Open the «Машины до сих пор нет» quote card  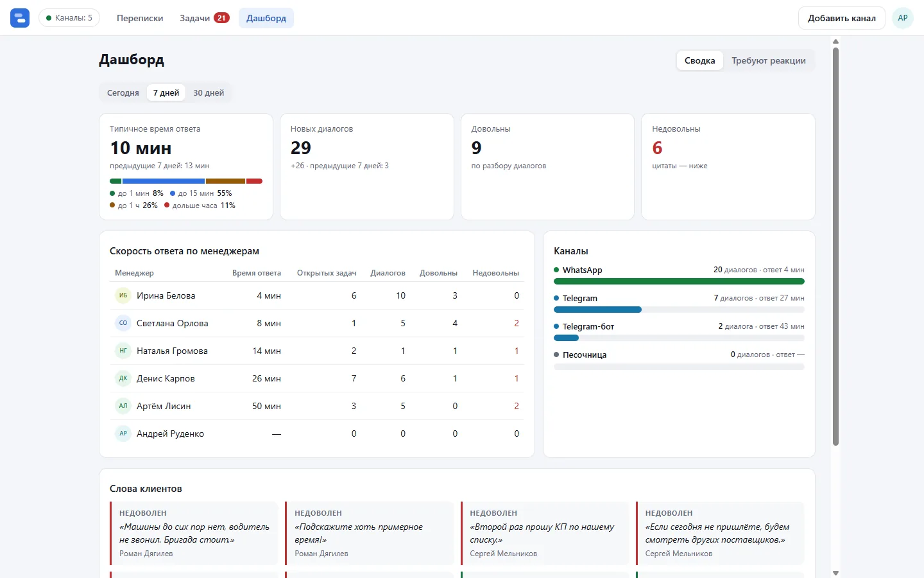194,533
